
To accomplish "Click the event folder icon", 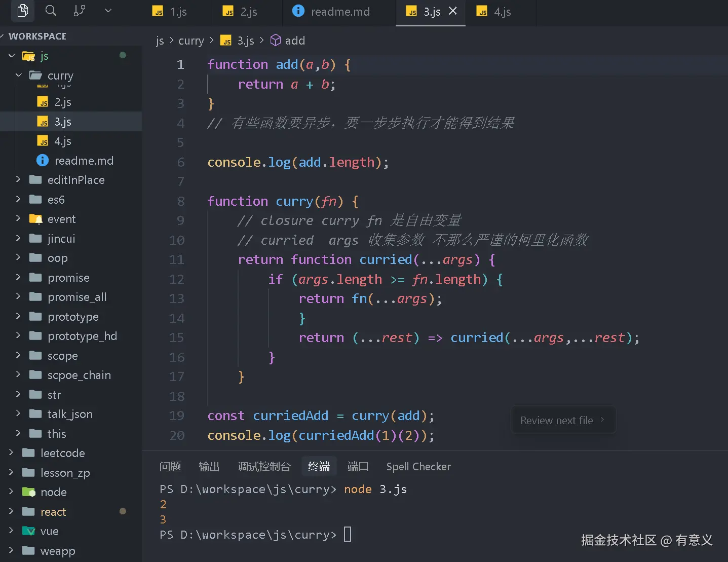I will 35,219.
